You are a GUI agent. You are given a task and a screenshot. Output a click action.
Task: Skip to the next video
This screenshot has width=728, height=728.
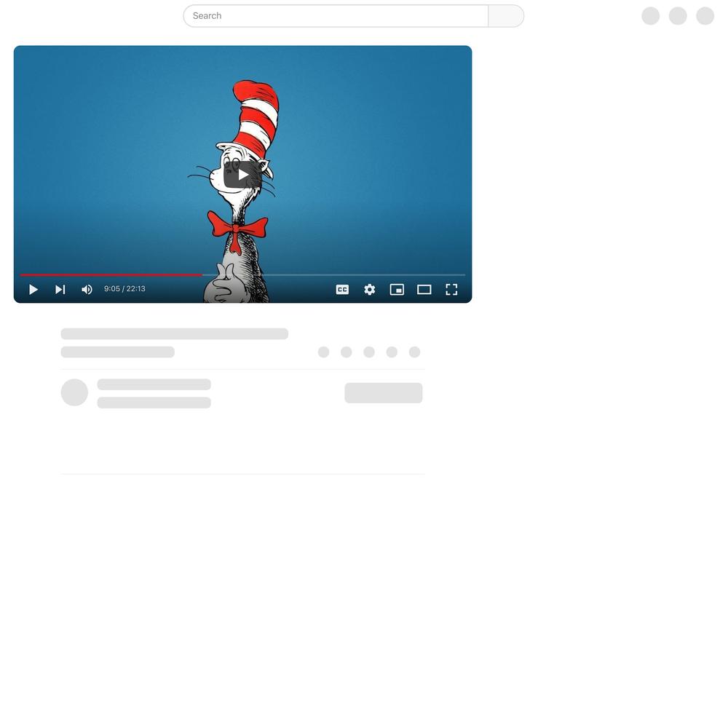[x=60, y=290]
